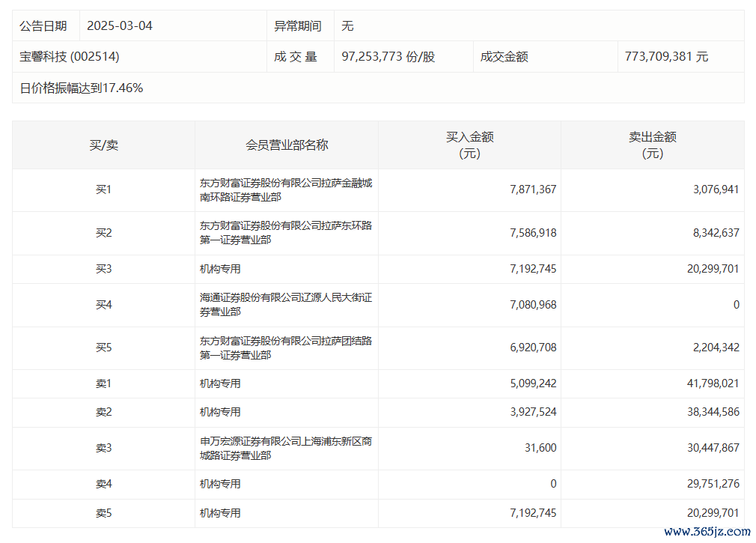This screenshot has width=756, height=543.
Task: Click the 会员营业部名称 column header
Action: pos(287,145)
